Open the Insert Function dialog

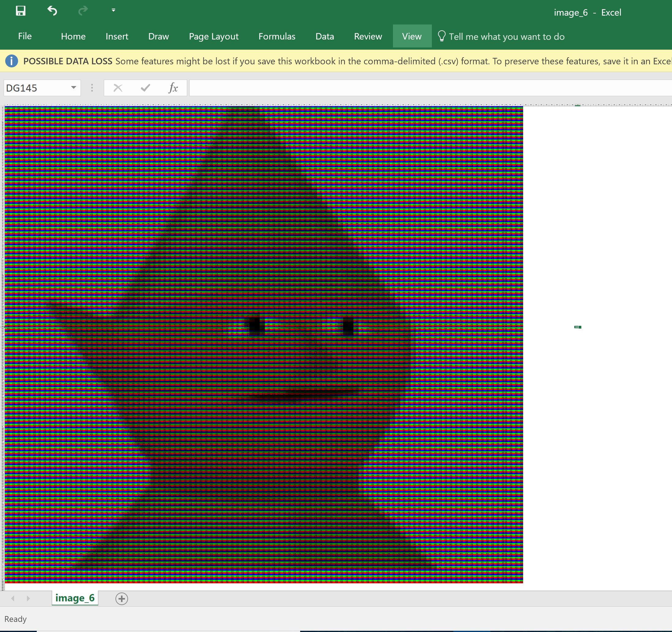tap(173, 88)
